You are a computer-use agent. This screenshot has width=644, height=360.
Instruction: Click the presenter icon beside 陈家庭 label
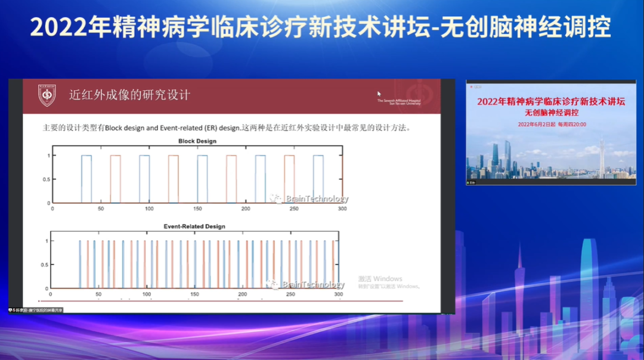click(x=16, y=310)
